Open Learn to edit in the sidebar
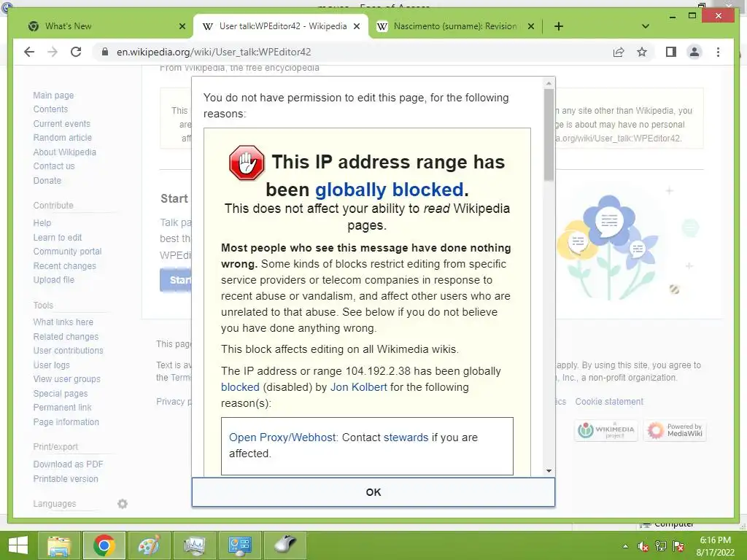This screenshot has width=747, height=560. pyautogui.click(x=57, y=237)
